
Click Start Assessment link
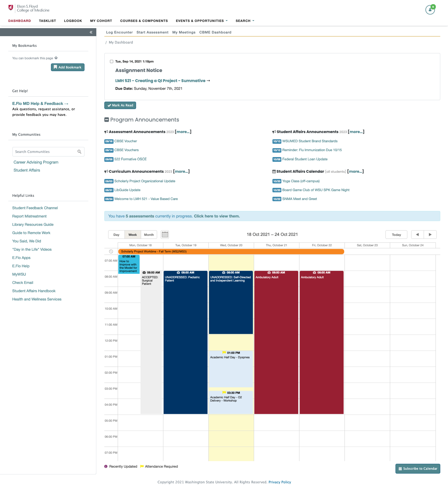(x=152, y=32)
